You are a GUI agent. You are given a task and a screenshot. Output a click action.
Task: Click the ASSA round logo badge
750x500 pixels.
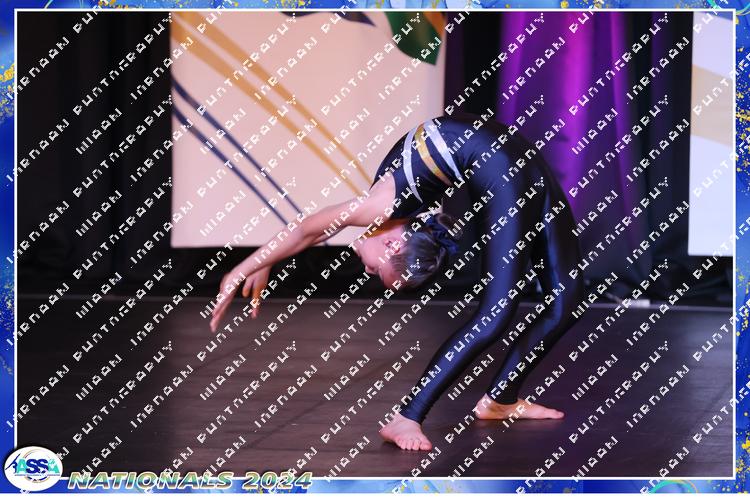point(33,468)
